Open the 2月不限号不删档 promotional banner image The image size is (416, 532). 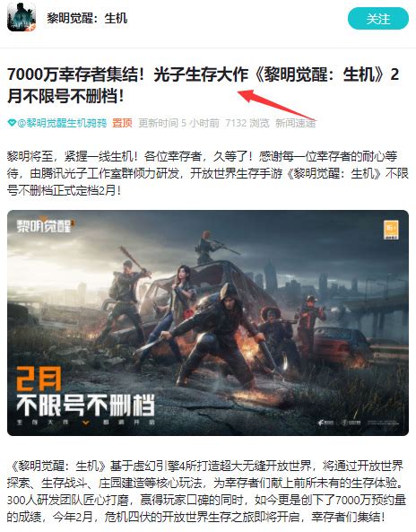point(208,323)
